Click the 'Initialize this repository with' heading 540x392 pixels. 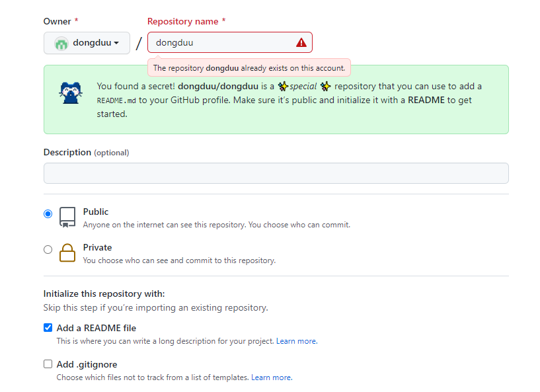click(x=105, y=294)
